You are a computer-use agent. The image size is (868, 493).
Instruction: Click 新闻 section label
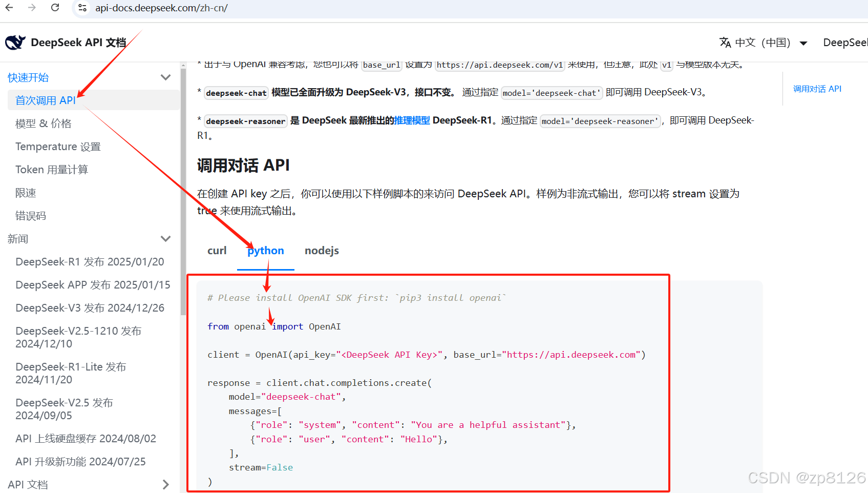(18, 239)
